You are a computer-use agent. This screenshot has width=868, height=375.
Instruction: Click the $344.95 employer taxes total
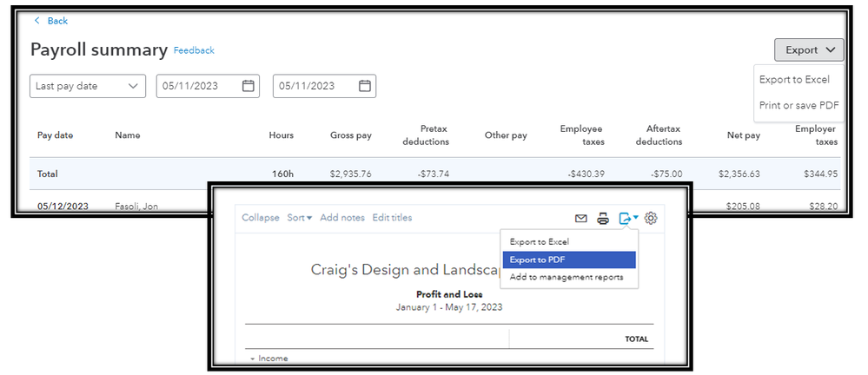coord(821,174)
